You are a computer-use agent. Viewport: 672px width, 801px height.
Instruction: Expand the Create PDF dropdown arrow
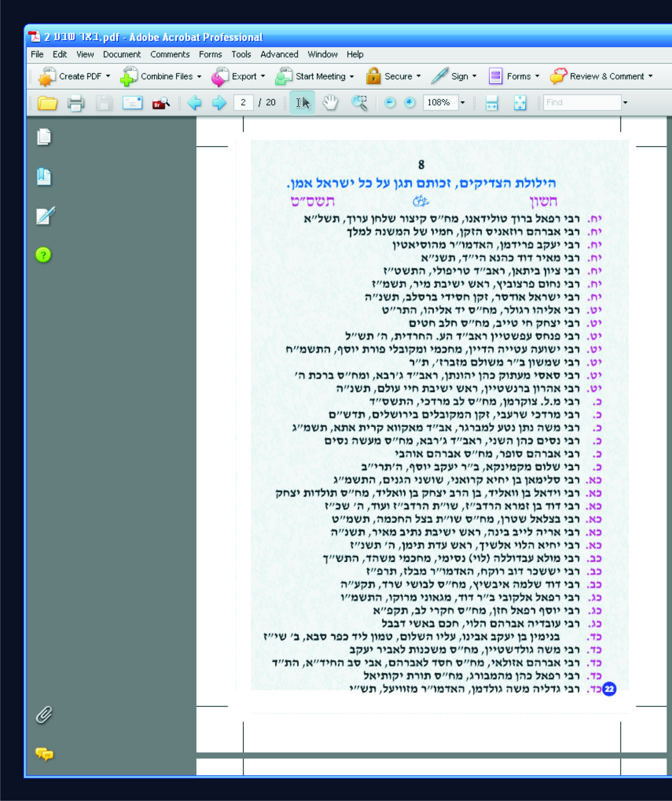[x=108, y=76]
